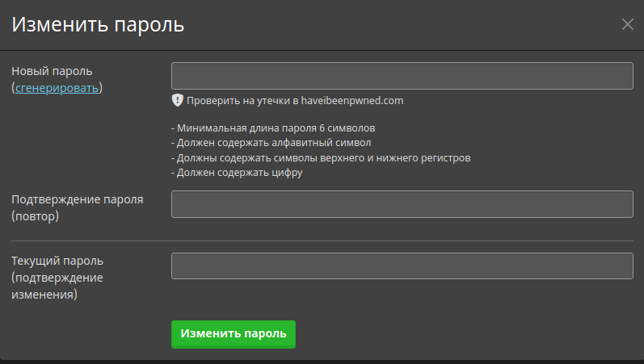
Task: Click the 'Изменить пароль' dialog title
Action: click(x=98, y=24)
